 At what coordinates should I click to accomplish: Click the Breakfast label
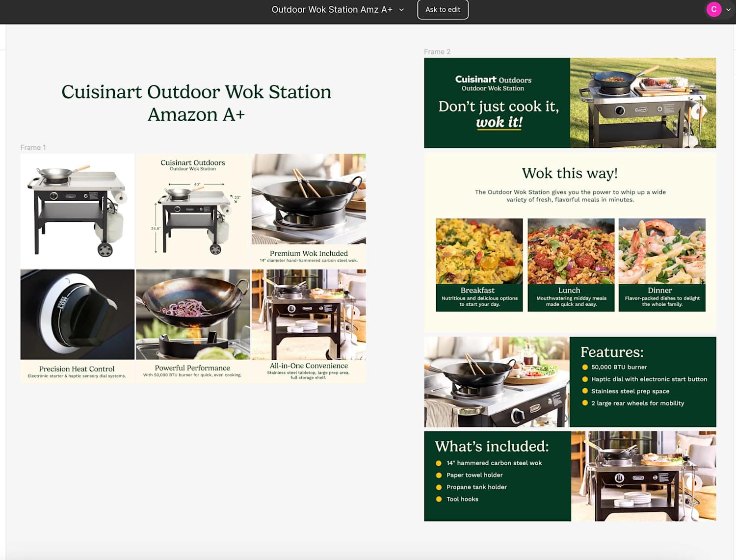click(x=477, y=290)
